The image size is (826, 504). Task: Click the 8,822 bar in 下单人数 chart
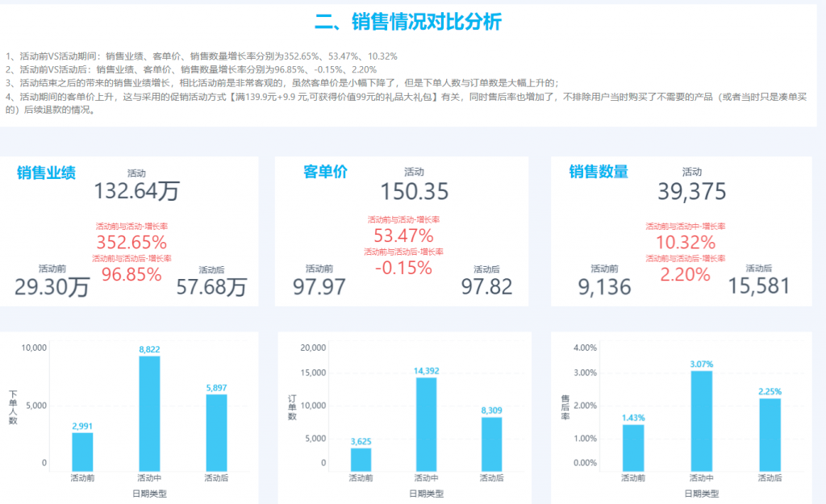point(149,414)
